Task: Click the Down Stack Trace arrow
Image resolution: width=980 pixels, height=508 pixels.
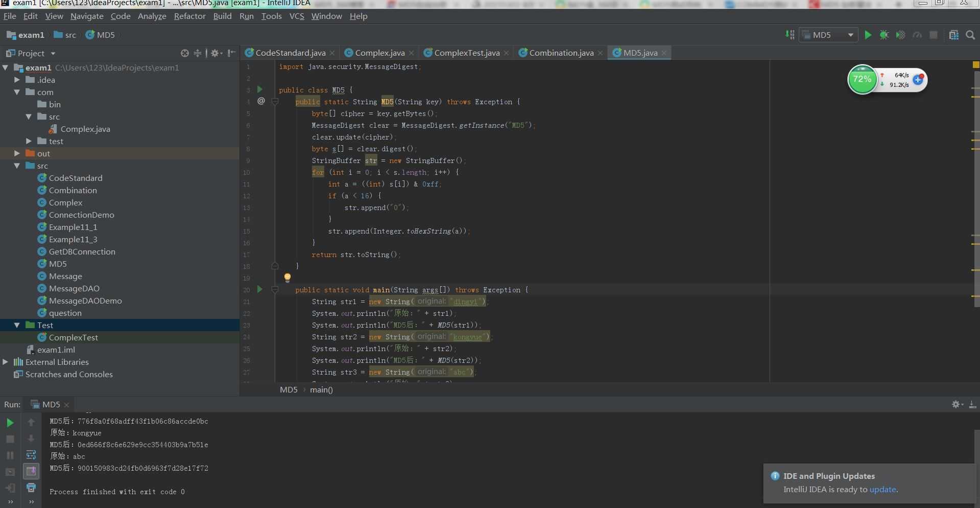Action: (31, 438)
